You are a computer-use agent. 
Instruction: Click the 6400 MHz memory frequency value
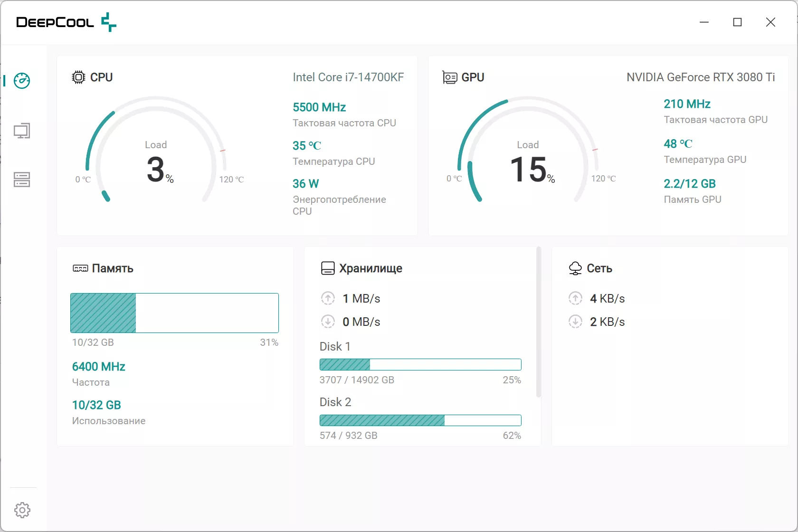tap(99, 367)
